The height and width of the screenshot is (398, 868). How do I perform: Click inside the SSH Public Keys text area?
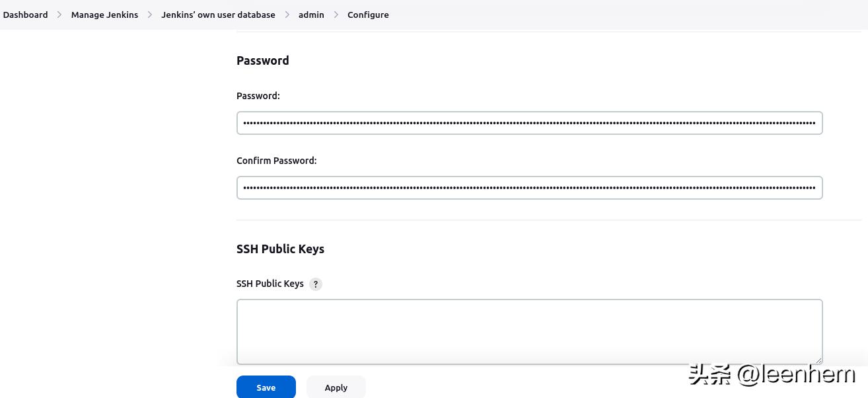528,331
